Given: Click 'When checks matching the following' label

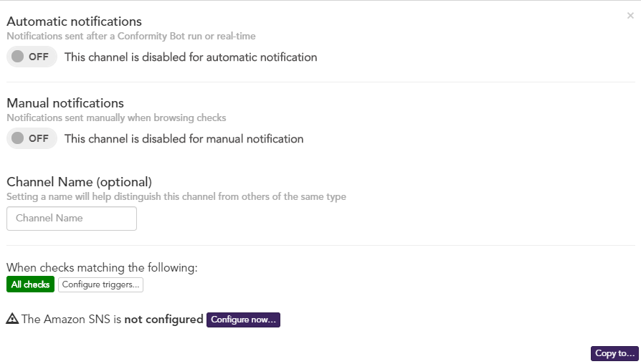Looking at the screenshot, I should click(x=102, y=267).
